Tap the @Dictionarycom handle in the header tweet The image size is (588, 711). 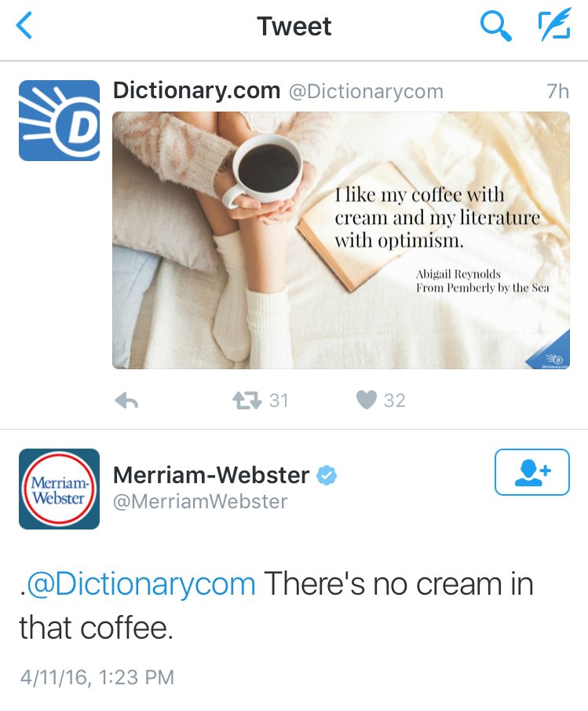coord(366,92)
